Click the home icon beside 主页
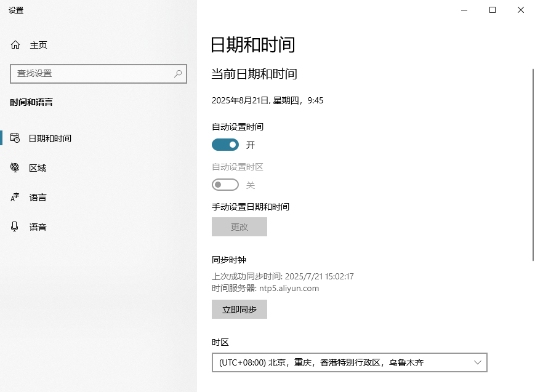This screenshot has height=392, width=535. coord(15,45)
